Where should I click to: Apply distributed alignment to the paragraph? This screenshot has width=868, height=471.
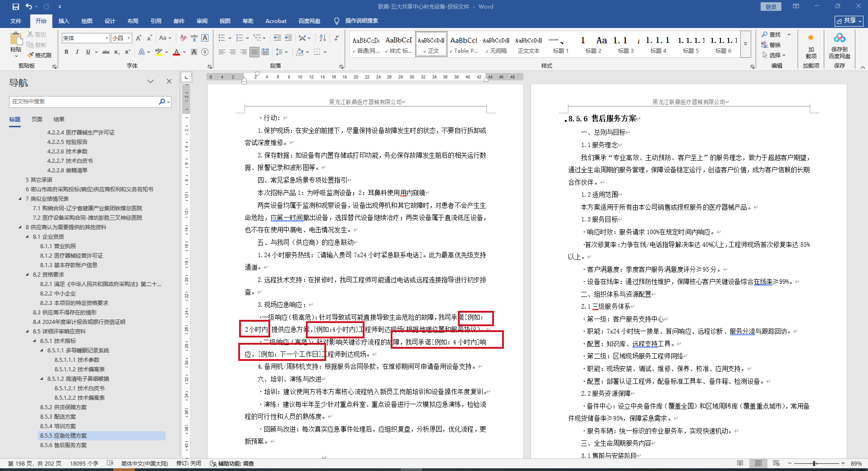point(265,52)
